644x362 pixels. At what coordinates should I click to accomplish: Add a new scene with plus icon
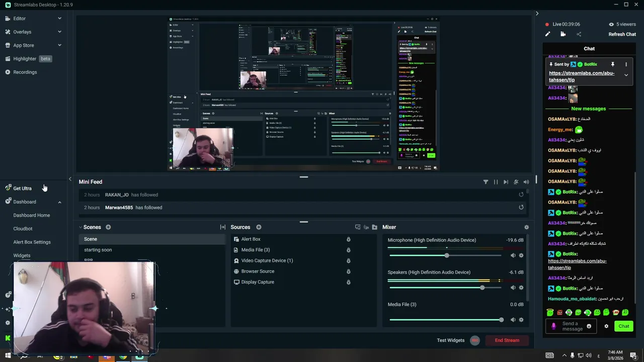pyautogui.click(x=108, y=227)
